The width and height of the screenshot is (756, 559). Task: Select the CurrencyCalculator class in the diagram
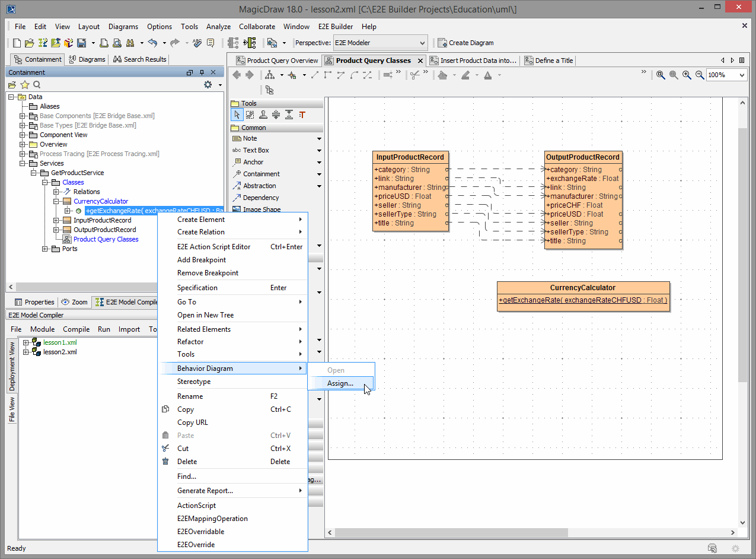point(583,288)
